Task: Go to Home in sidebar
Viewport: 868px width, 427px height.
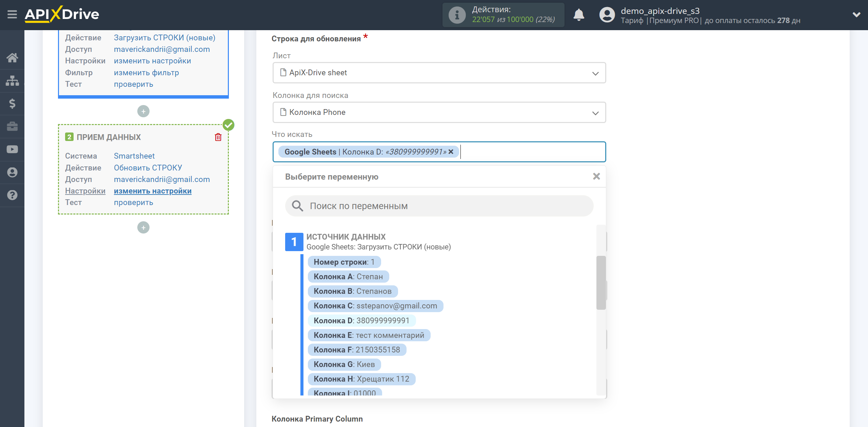Action: point(12,58)
